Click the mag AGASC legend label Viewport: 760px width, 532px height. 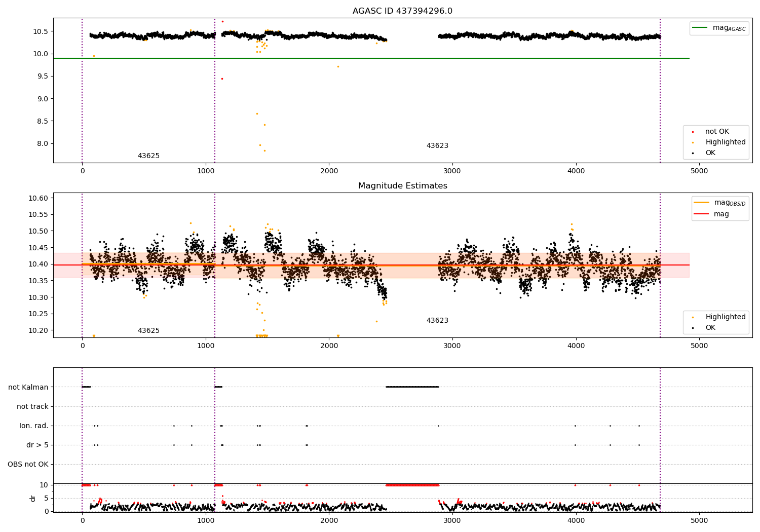coord(729,28)
